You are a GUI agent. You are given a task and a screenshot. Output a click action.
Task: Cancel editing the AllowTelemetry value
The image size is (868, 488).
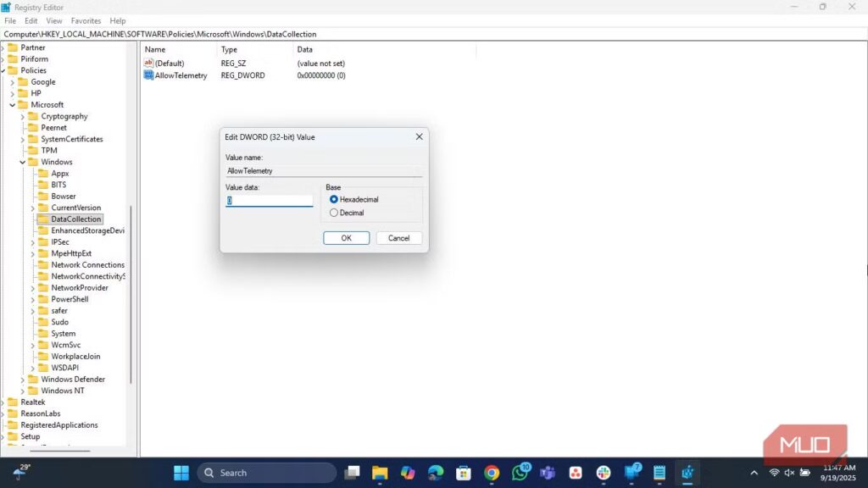[x=398, y=238]
